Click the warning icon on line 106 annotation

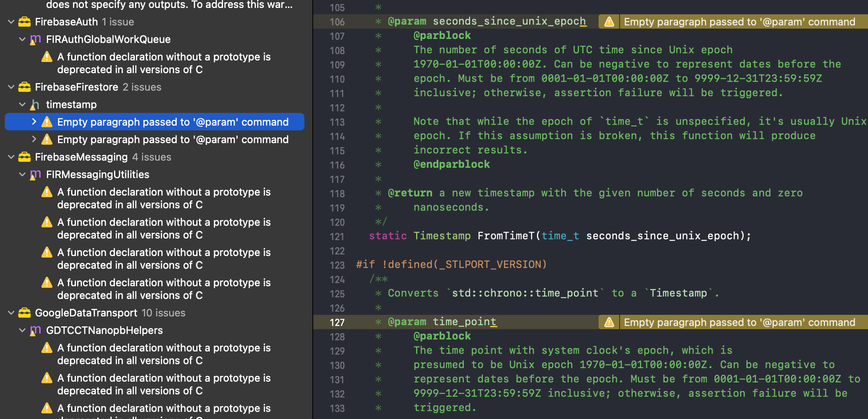pyautogui.click(x=609, y=22)
